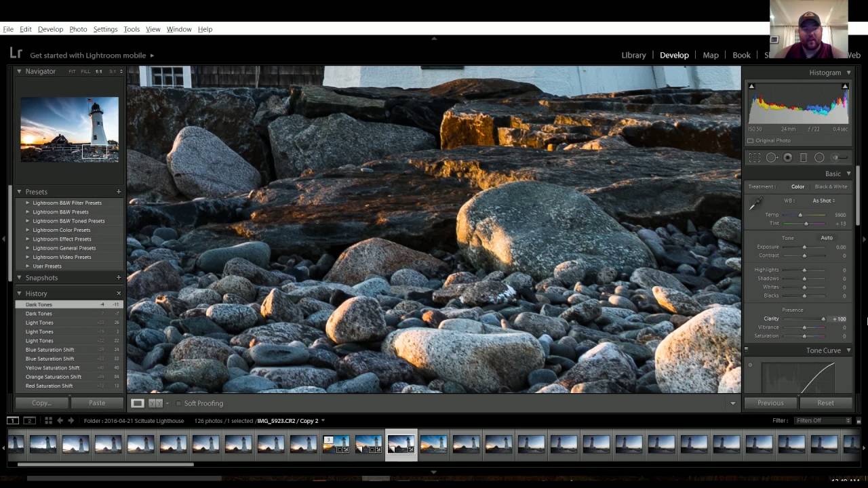The image size is (868, 488).
Task: Toggle Original Photo checkbox under histogram
Action: pos(750,141)
